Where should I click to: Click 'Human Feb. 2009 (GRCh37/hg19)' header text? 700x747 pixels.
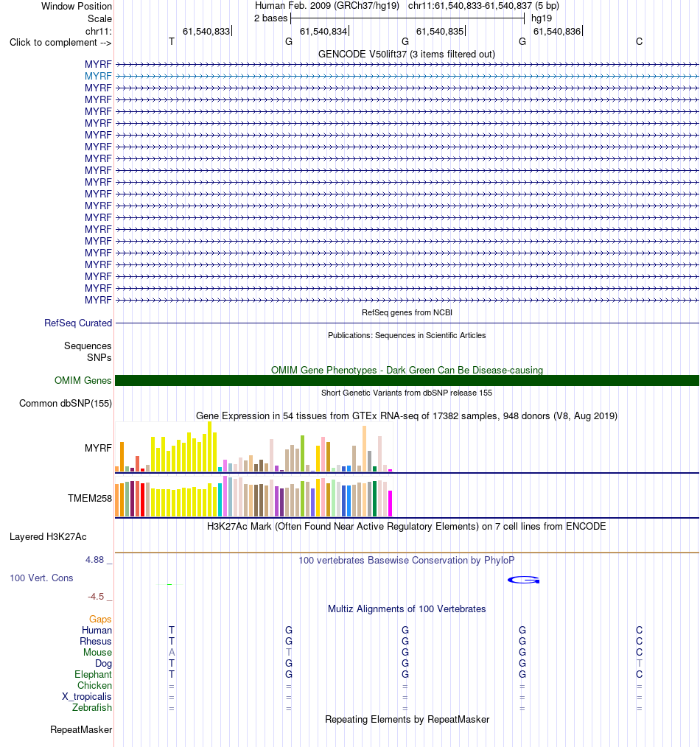tap(327, 6)
